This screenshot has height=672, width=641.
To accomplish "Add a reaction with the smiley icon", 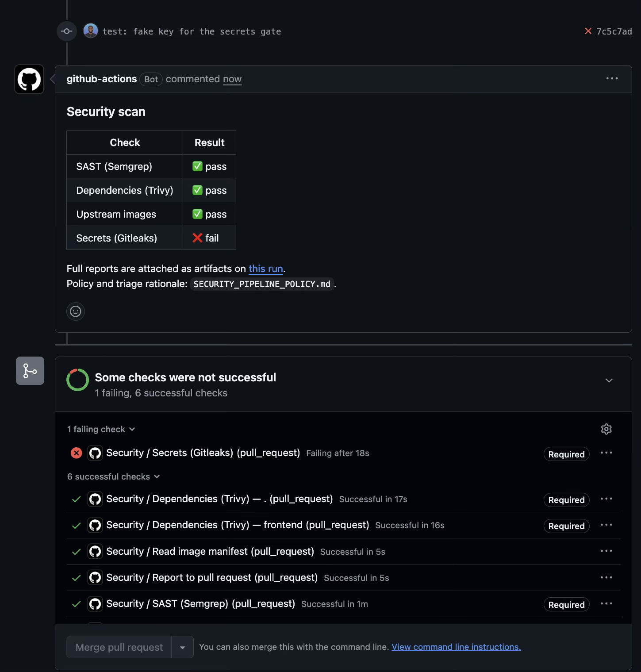I will tap(76, 311).
